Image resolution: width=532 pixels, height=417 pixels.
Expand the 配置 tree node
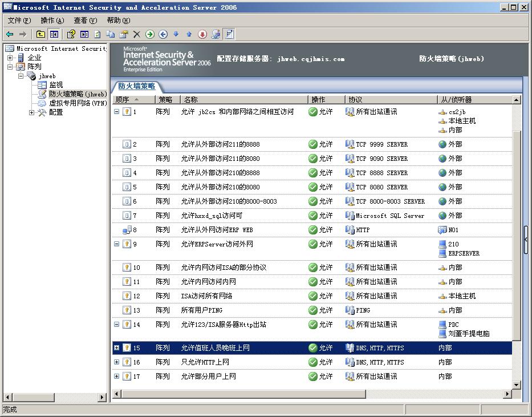(31, 112)
